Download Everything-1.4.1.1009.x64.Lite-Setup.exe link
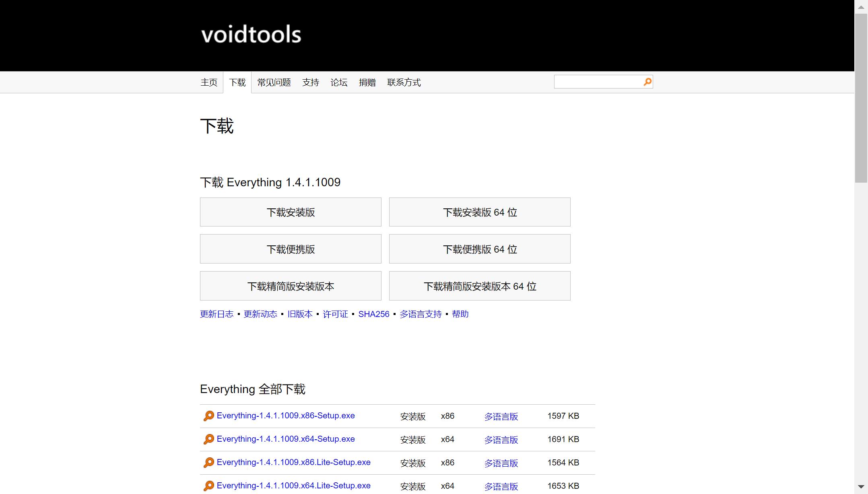The image size is (868, 494). coord(294,486)
